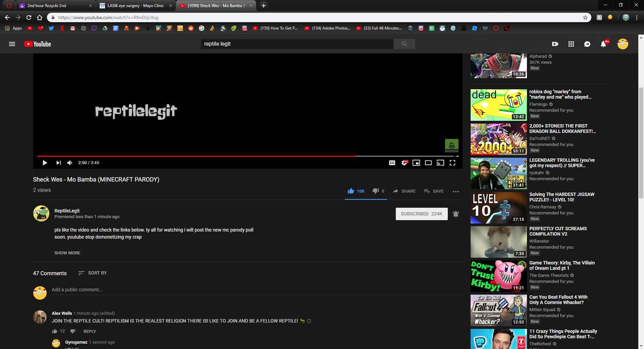Image resolution: width=644 pixels, height=349 pixels.
Task: Mute the video volume
Action: 70,163
